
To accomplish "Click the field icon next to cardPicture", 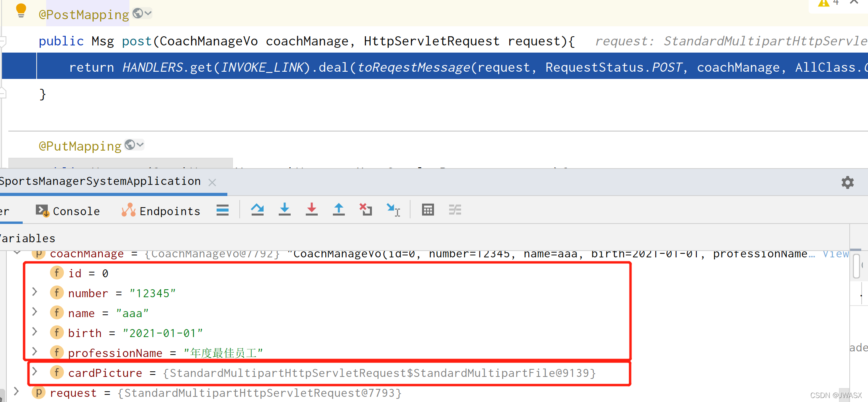I will pos(57,372).
